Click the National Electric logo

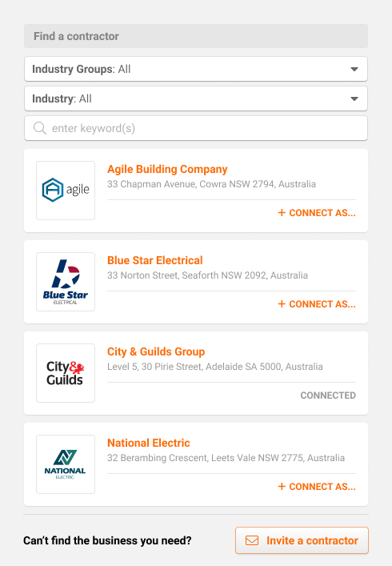tap(66, 464)
